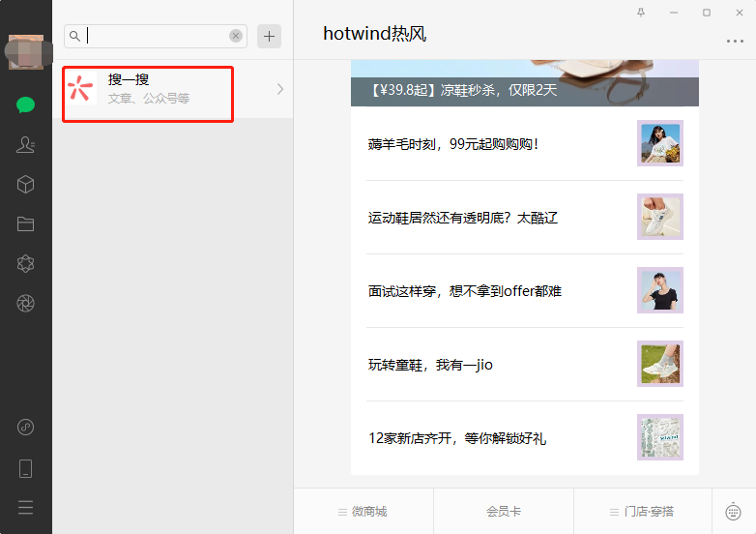Click the white sneaker thumbnail of 运动鞋 article

(660, 217)
